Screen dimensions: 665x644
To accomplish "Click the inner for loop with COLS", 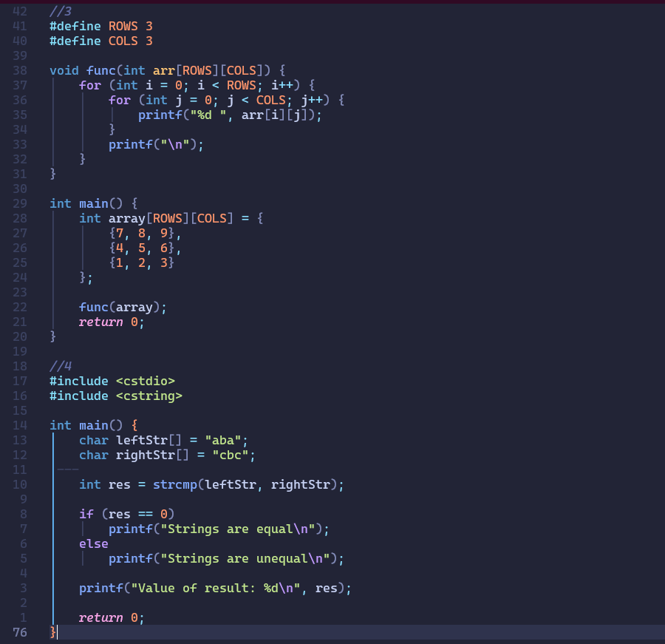I will (x=227, y=101).
